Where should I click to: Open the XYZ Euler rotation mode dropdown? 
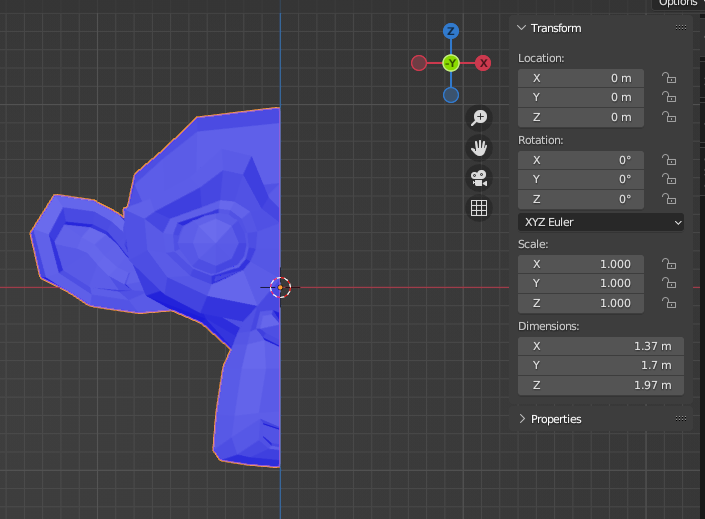pyautogui.click(x=601, y=222)
